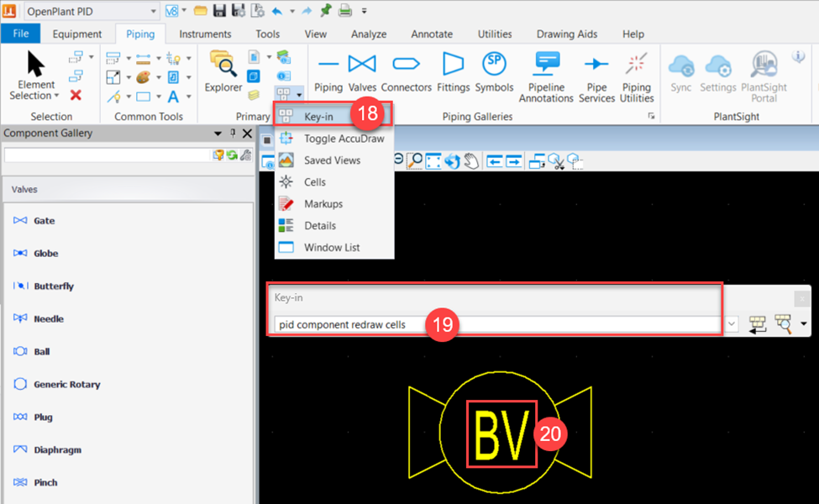819x504 pixels.
Task: Open the Place Text tool dropdown arrow
Action: coord(188,97)
